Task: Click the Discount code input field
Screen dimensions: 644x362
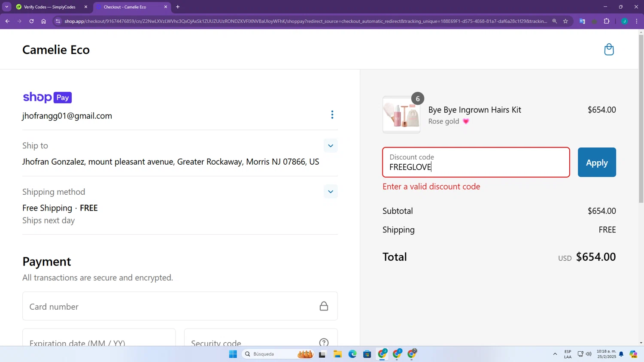Action: [476, 163]
